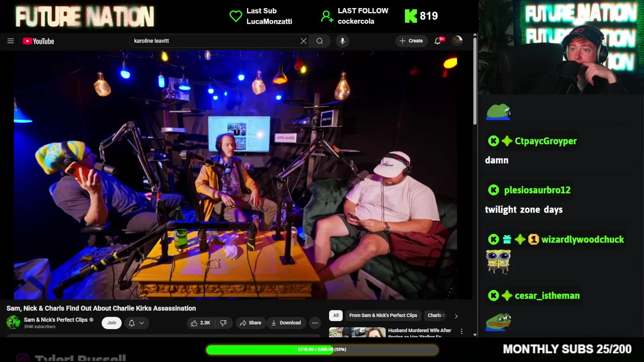The width and height of the screenshot is (644, 362).
Task: Open Sam & Nick's Perfect Clips channel avatar
Action: [14, 323]
